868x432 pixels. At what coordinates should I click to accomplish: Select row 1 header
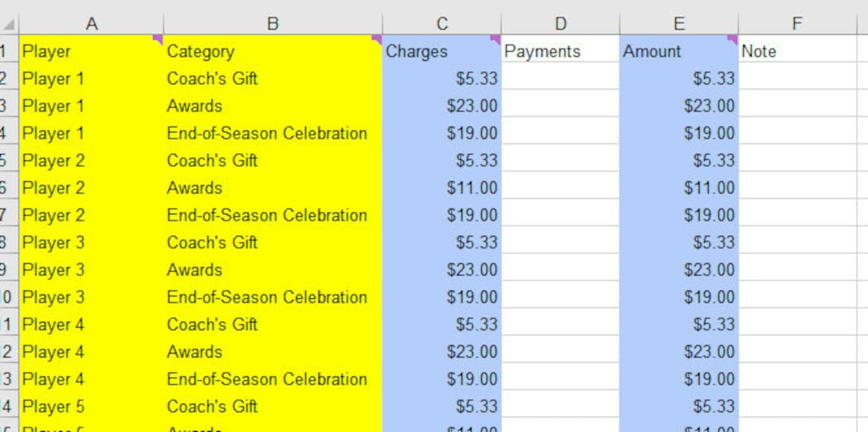click(x=9, y=51)
